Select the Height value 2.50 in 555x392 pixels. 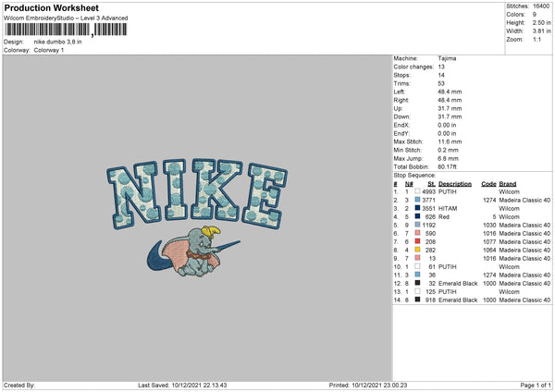[541, 22]
